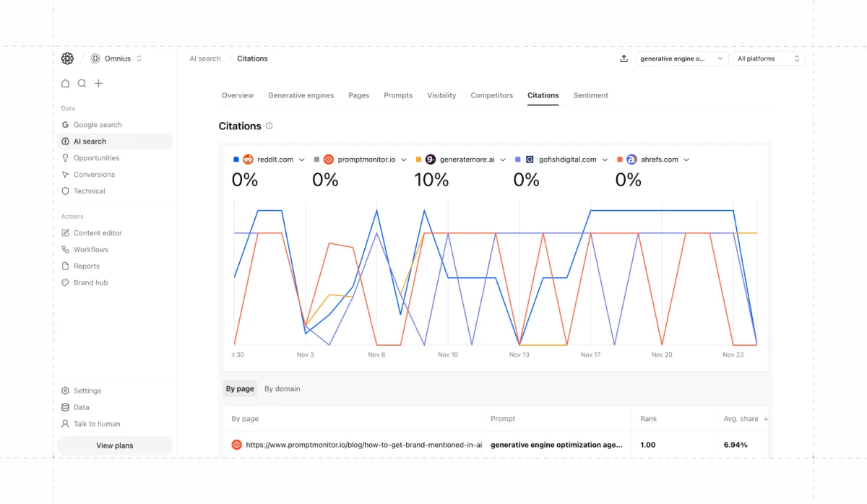Click the AI search globe icon
The image size is (867, 504).
click(x=66, y=142)
